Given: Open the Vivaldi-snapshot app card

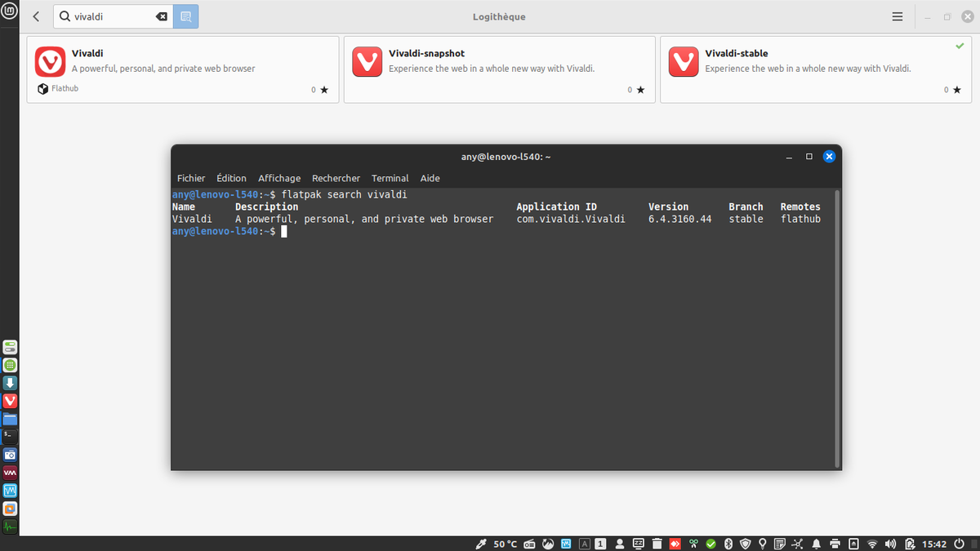Looking at the screenshot, I should [x=499, y=69].
